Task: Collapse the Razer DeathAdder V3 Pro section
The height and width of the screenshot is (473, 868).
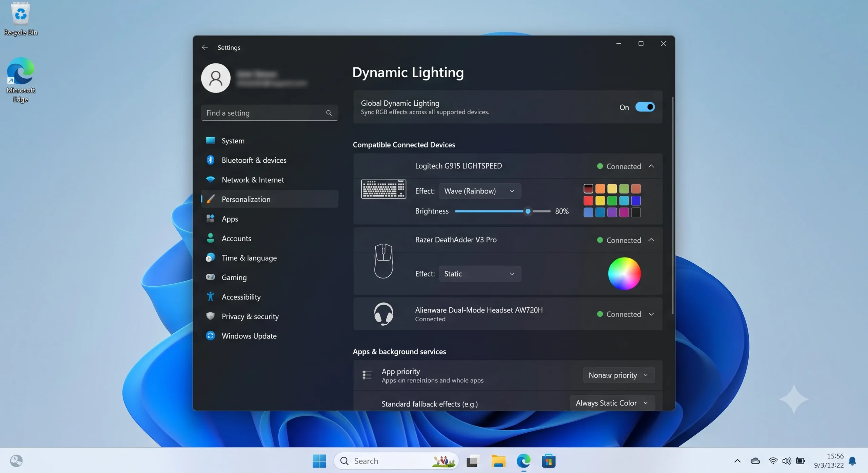Action: click(651, 240)
